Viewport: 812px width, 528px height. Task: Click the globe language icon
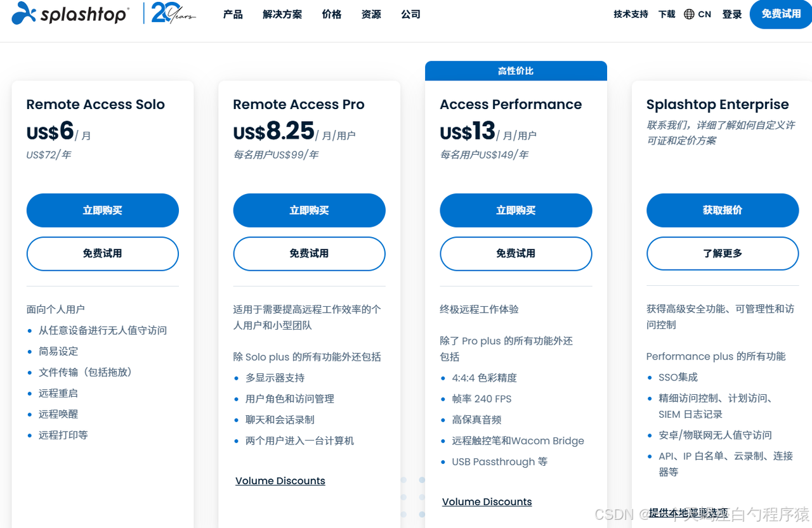(689, 14)
